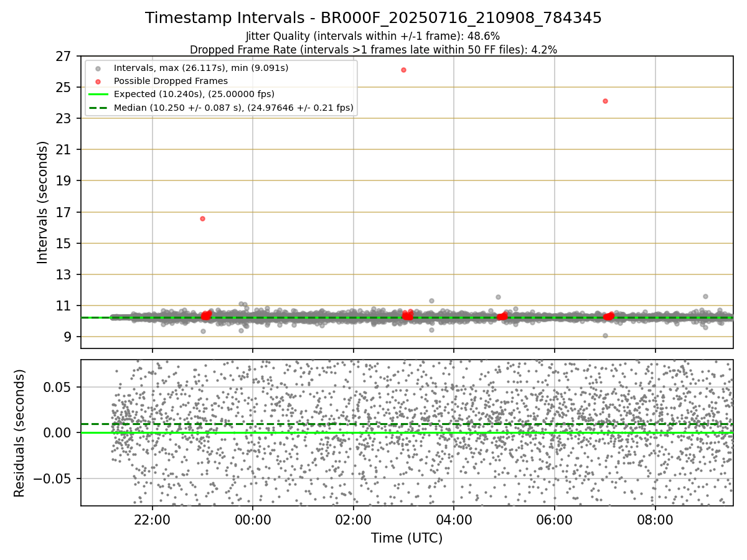Image resolution: width=747 pixels, height=560 pixels.
Task: Click the 'Intervals (seconds)' y-axis label
Action: pos(43,202)
